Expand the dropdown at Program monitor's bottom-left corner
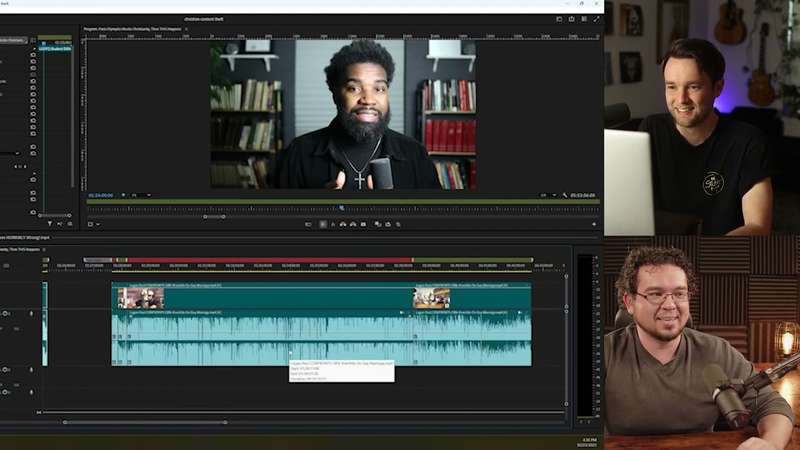The width and height of the screenshot is (800, 450). [x=93, y=224]
